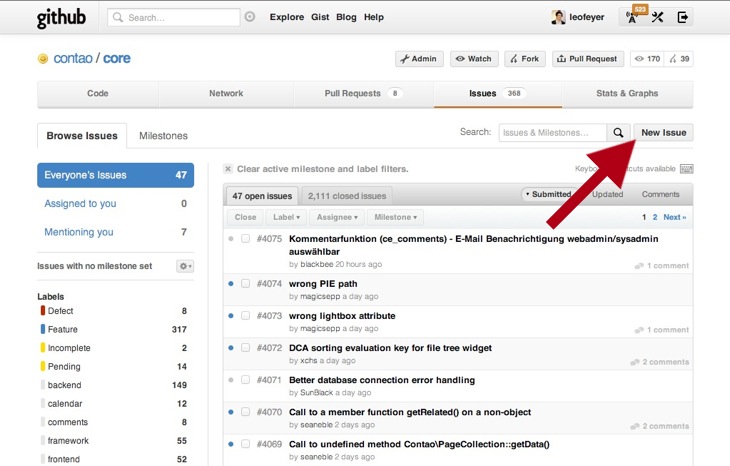Filter by the Defect label

pyautogui.click(x=114, y=311)
